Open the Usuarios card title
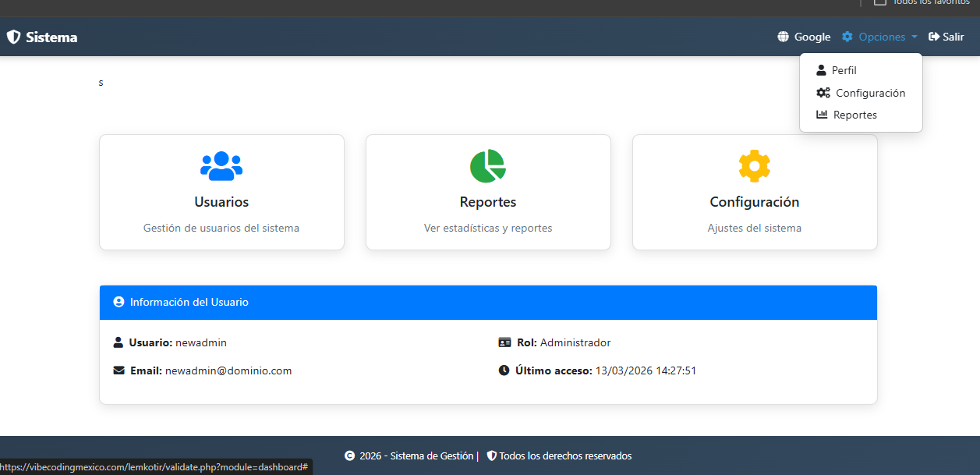The width and height of the screenshot is (980, 475). coord(221,202)
